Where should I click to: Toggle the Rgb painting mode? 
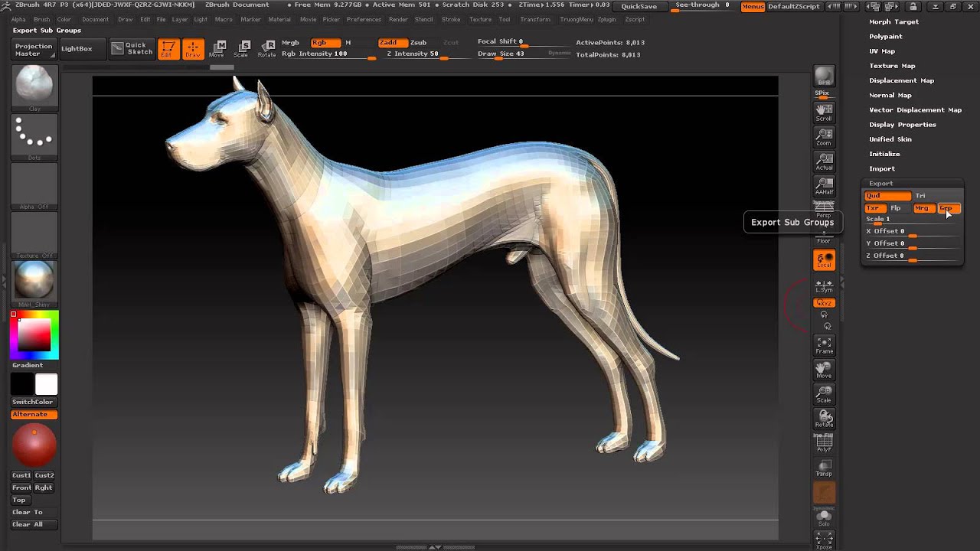pyautogui.click(x=325, y=43)
